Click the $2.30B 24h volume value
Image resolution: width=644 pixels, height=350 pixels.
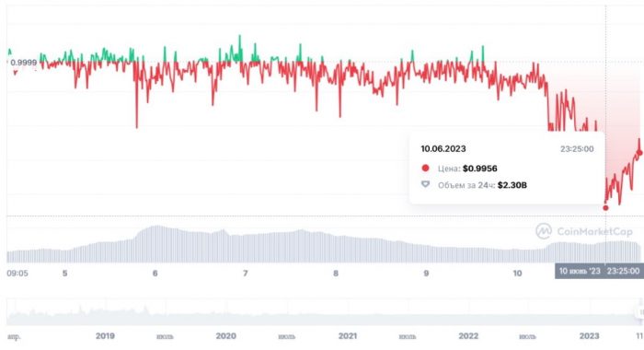512,185
